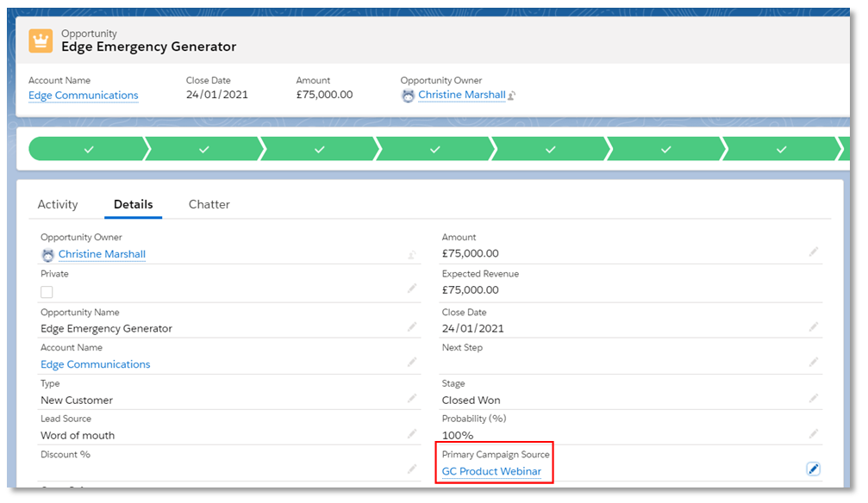Open Edge Communications link in header
This screenshot has height=503, width=868.
click(x=84, y=96)
